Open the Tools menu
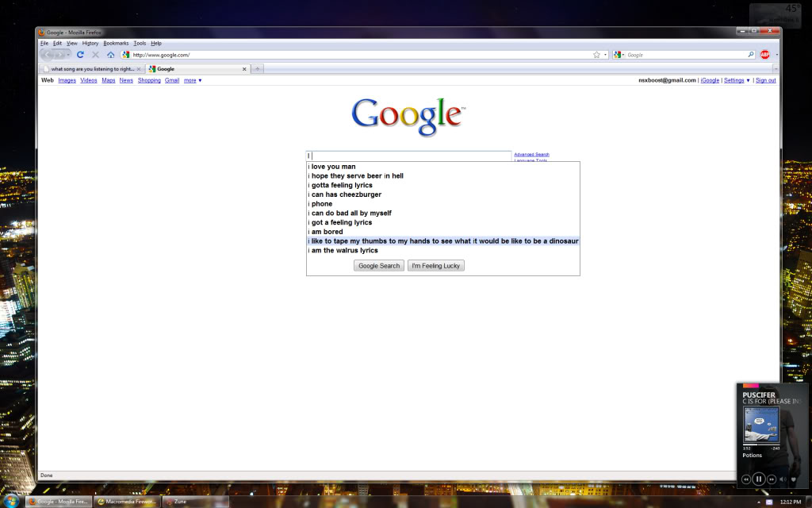This screenshot has height=508, width=812. [140, 43]
